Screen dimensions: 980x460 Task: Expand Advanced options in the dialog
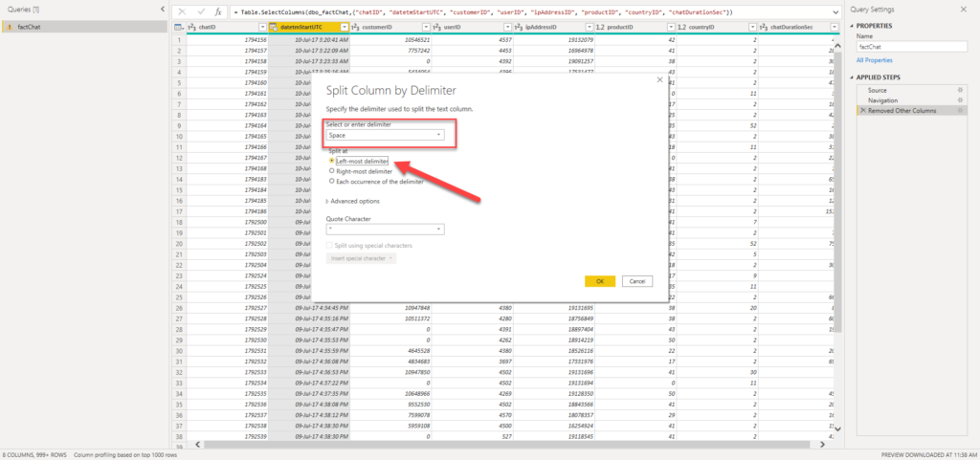352,201
